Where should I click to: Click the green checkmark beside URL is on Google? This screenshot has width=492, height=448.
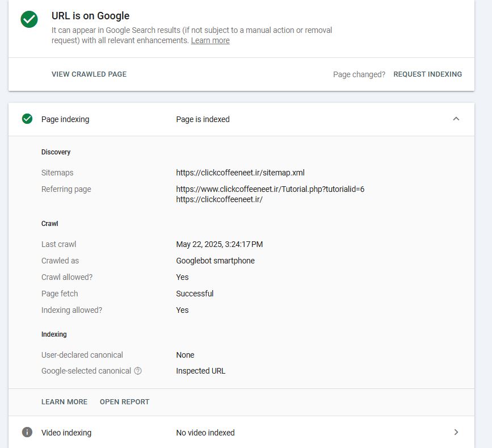29,19
